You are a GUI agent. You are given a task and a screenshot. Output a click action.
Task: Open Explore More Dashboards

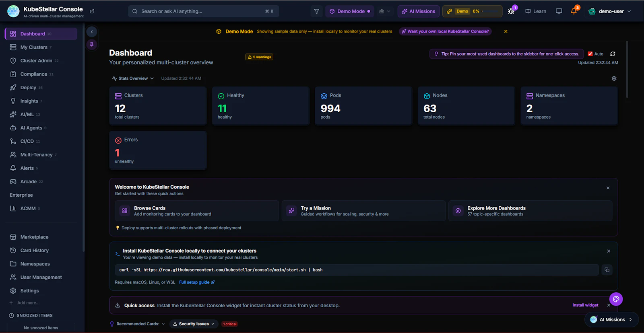[x=530, y=211]
